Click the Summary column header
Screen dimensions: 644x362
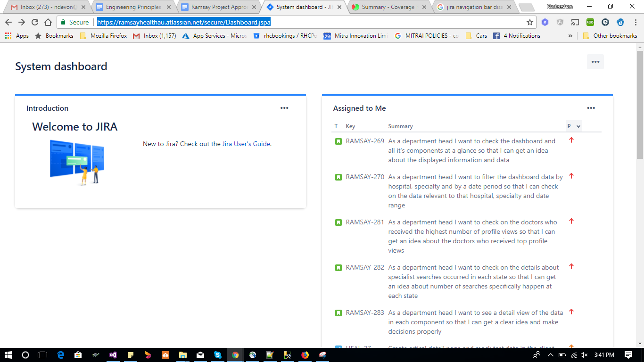[400, 126]
